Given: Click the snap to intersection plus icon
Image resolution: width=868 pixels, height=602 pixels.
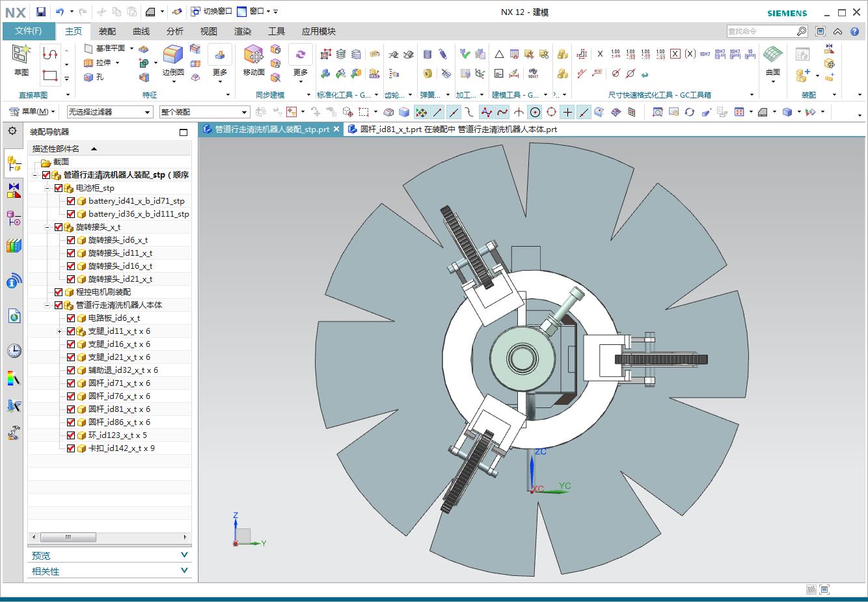Looking at the screenshot, I should pos(567,112).
